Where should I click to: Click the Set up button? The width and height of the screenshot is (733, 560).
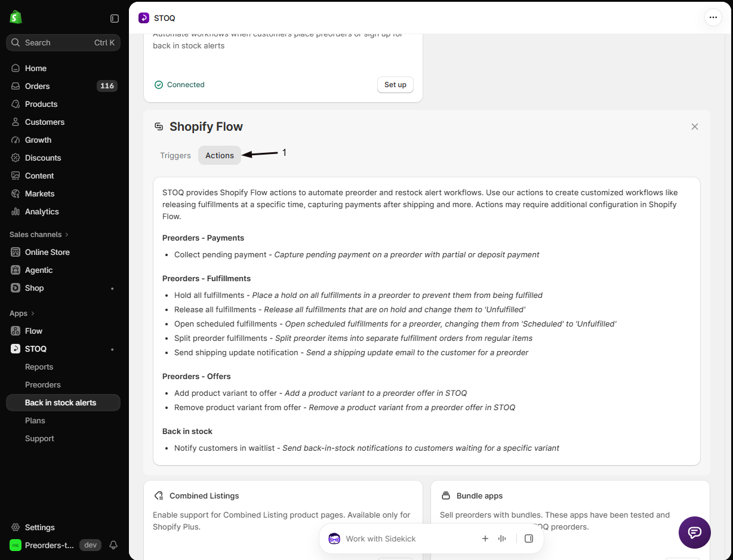395,85
